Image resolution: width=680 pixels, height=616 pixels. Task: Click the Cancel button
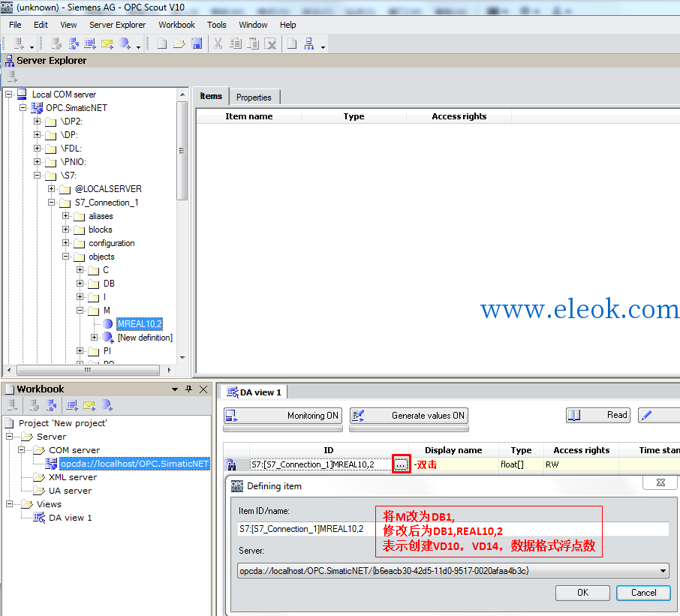tap(643, 593)
